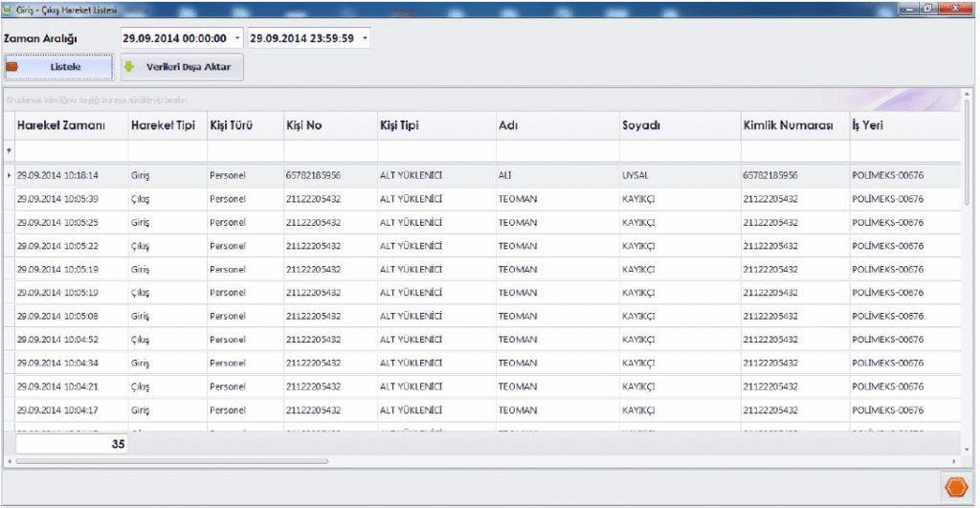Sort by the Hareket Zamanı column header
980x508 pixels.
tap(60, 125)
